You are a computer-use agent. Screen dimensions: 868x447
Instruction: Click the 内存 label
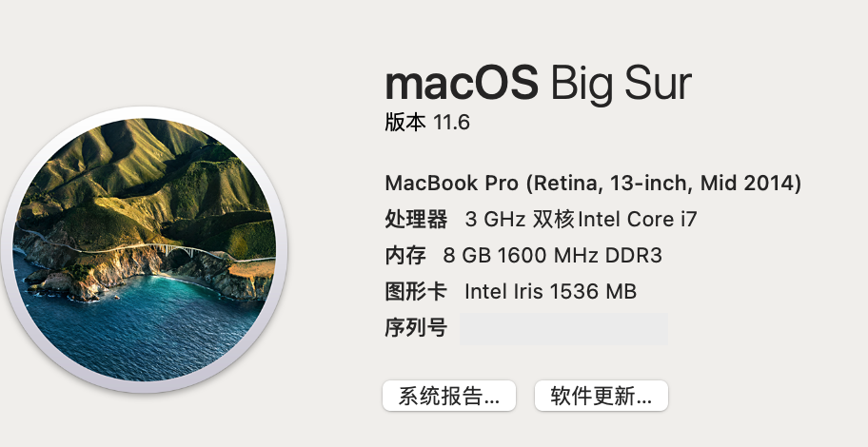pos(405,256)
